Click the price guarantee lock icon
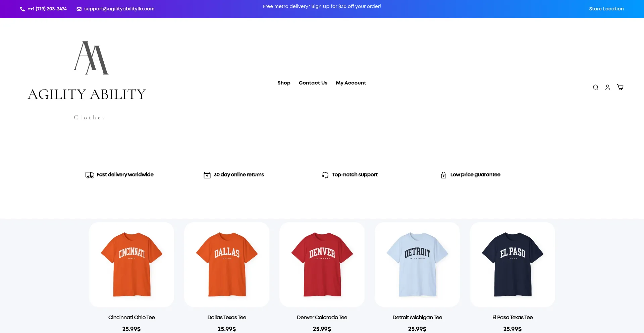The image size is (644, 333). pos(443,175)
